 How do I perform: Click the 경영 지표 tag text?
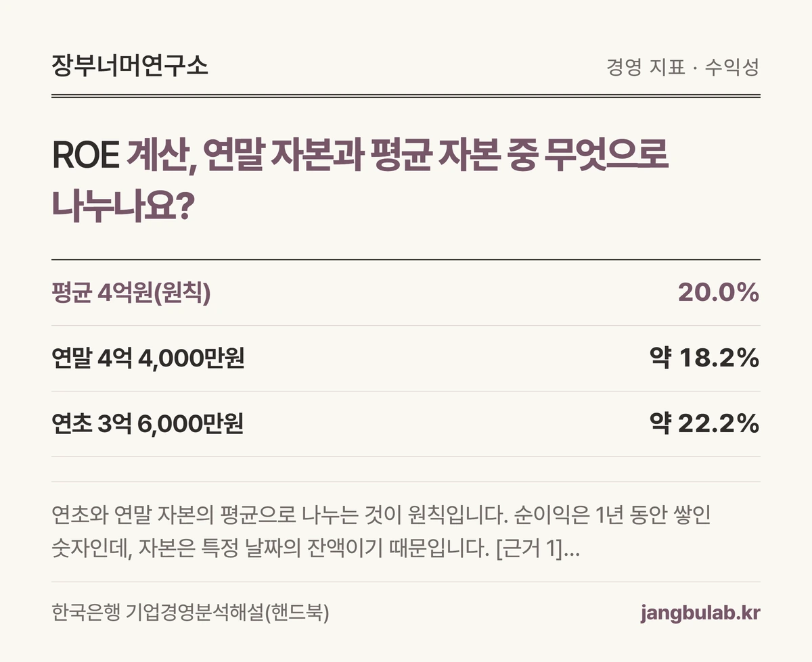pos(646,68)
